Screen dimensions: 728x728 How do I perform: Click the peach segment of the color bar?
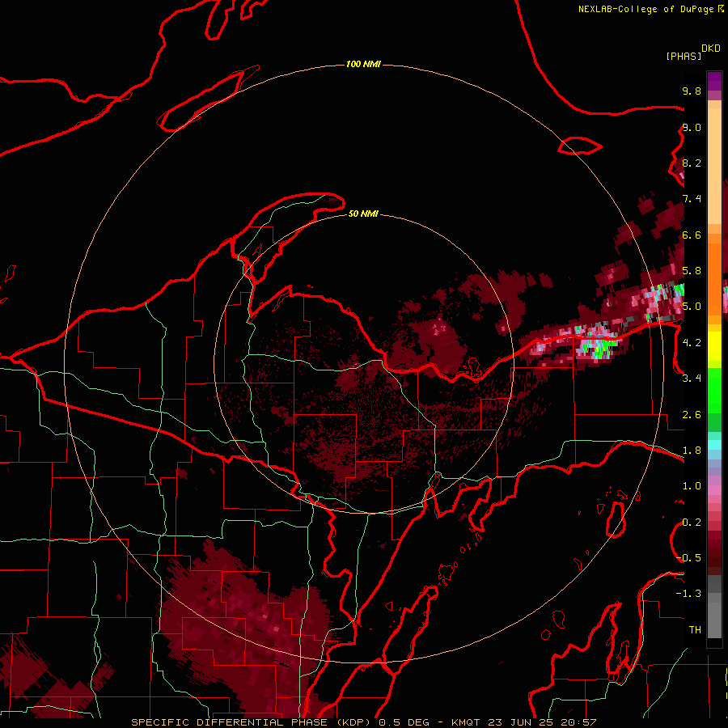point(714,167)
